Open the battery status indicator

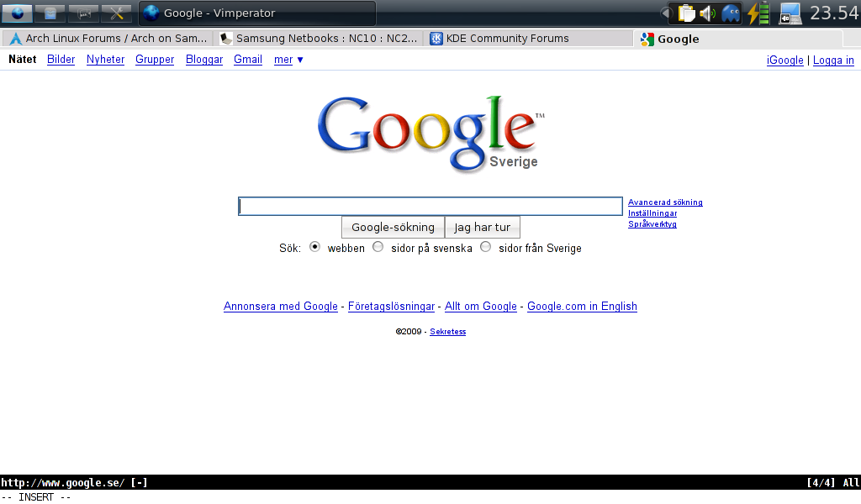tap(758, 13)
